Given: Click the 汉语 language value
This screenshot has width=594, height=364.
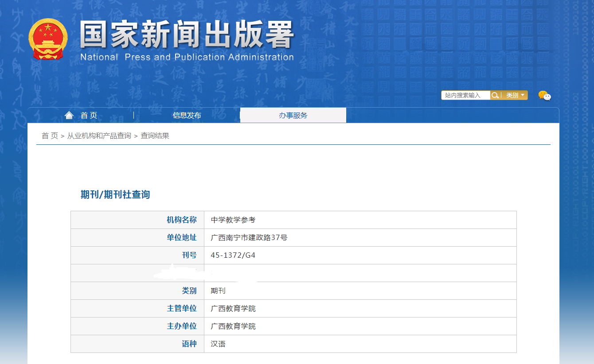Looking at the screenshot, I should click(218, 344).
